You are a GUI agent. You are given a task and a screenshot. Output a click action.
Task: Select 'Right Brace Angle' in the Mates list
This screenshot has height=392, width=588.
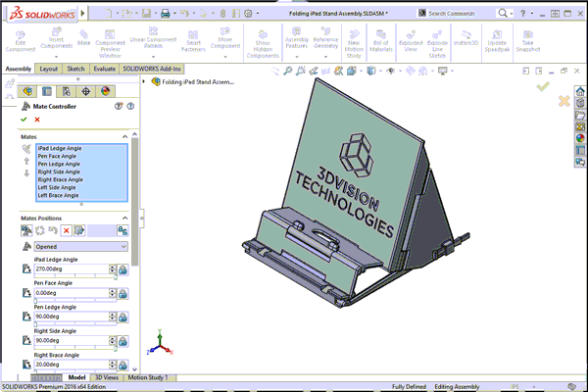point(60,179)
